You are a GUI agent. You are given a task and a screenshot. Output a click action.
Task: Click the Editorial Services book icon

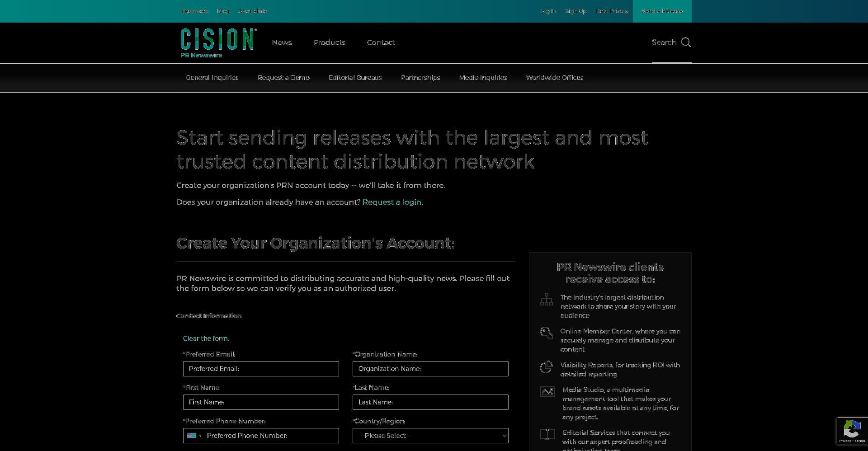(x=547, y=435)
